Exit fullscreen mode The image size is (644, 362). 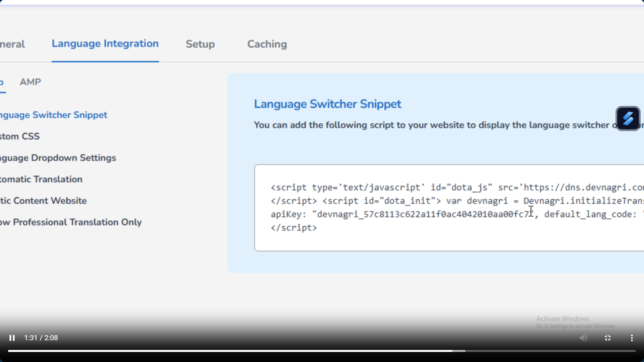click(x=608, y=338)
